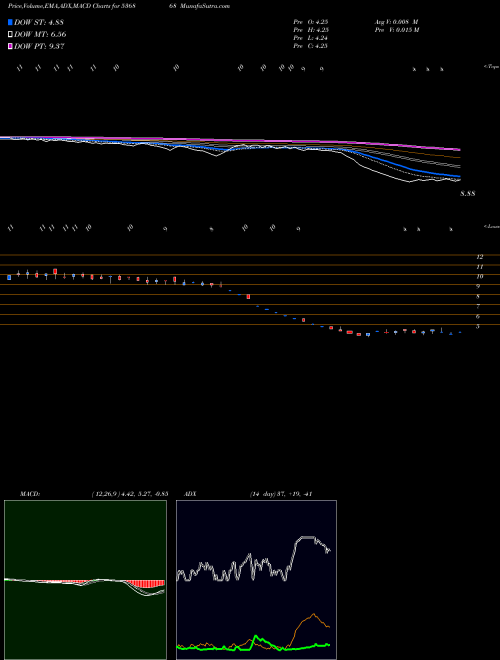Click the '<Lows' label at the right edge
Screen dimensions: 500x660
pyautogui.click(x=491, y=226)
